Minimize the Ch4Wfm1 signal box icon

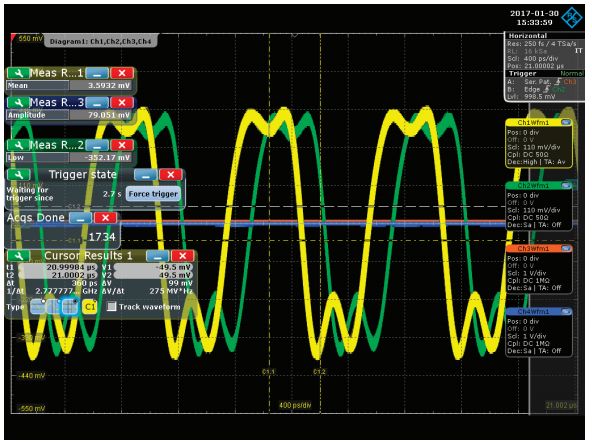coord(566,311)
